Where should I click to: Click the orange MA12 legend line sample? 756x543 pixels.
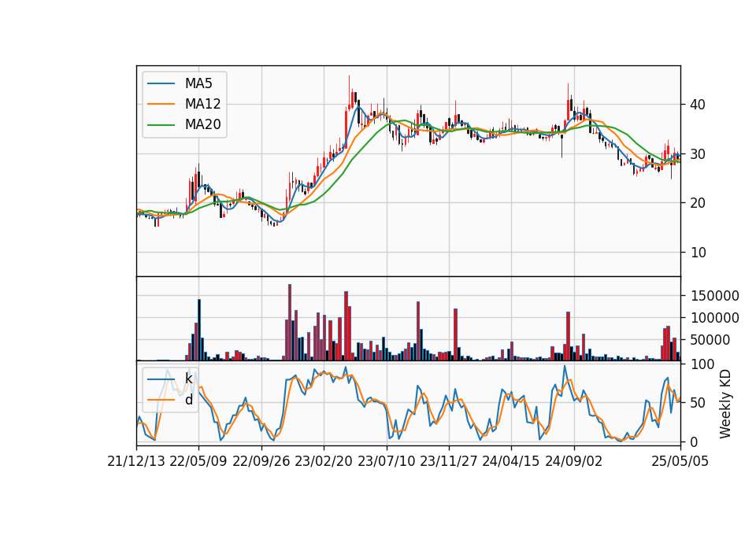[x=161, y=104]
